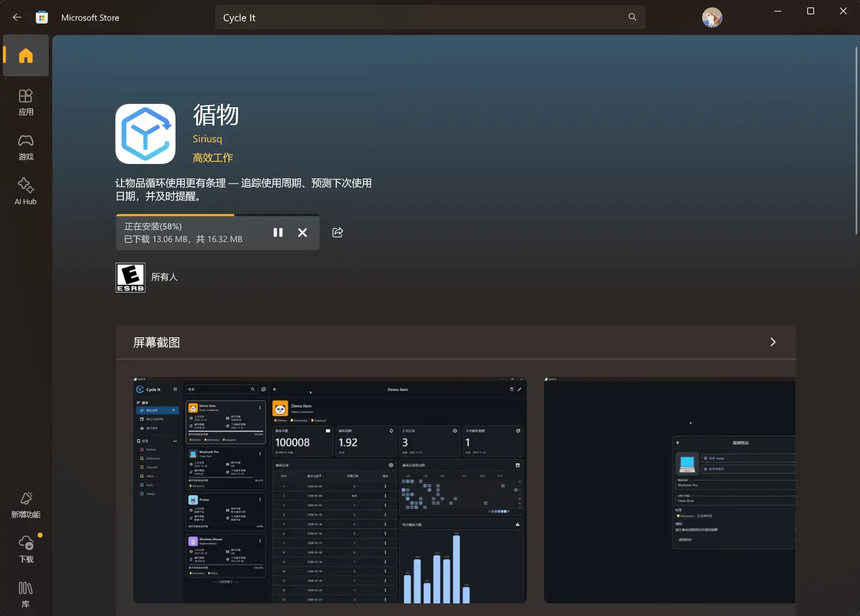Close the Microsoft Store window

tap(843, 11)
